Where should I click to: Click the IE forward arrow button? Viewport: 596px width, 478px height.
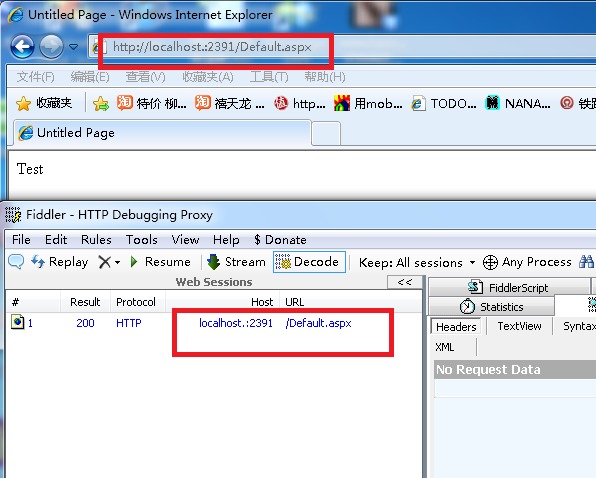click(51, 47)
